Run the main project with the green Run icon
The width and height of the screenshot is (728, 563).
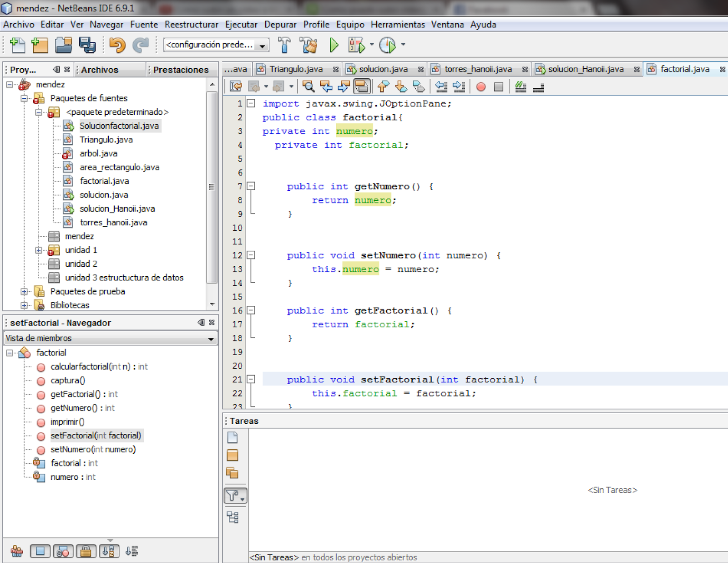(x=334, y=45)
